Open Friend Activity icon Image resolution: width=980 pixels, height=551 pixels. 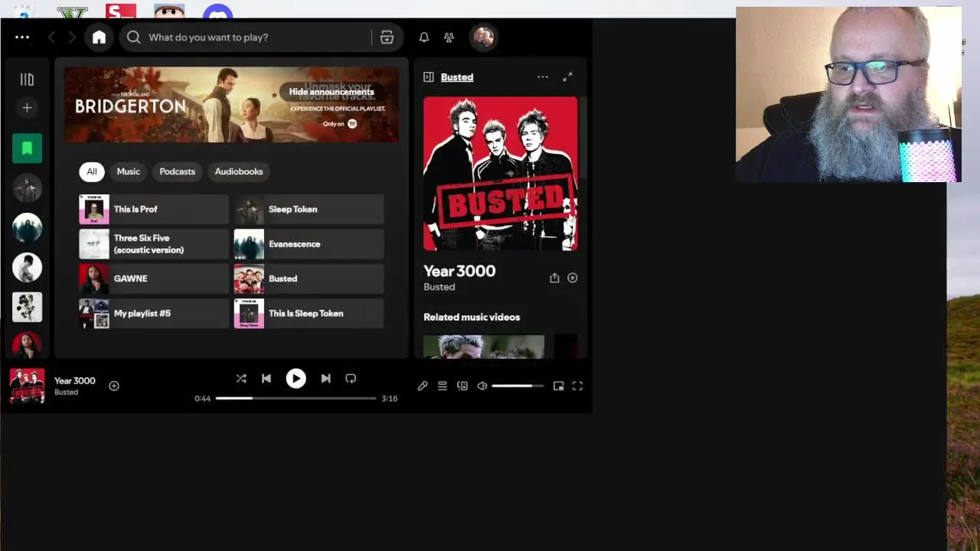click(449, 37)
